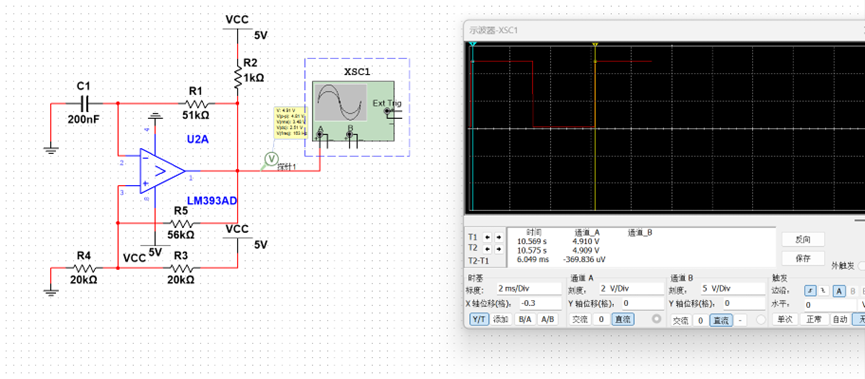Switch Channel A coupling to 交流 (AC)
The height and width of the screenshot is (379, 865).
[580, 319]
